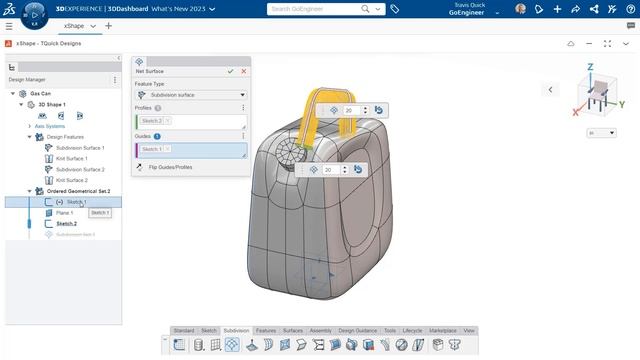Click the tag icon beside search

click(x=395, y=9)
